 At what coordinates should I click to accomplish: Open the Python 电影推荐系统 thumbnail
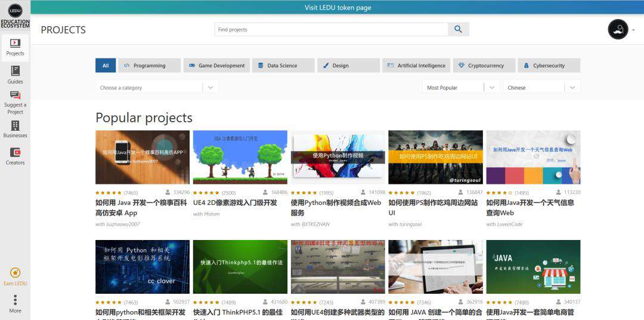click(x=143, y=267)
